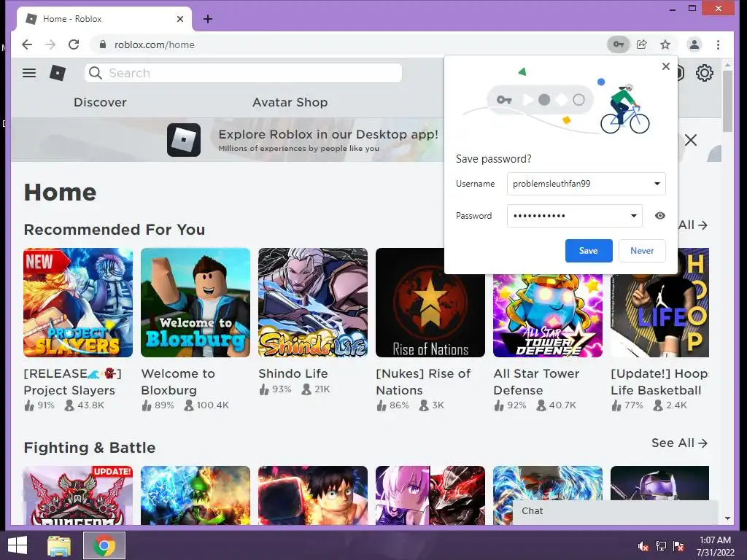Close the Save password popup
Screen dimensions: 747x560
(x=665, y=66)
